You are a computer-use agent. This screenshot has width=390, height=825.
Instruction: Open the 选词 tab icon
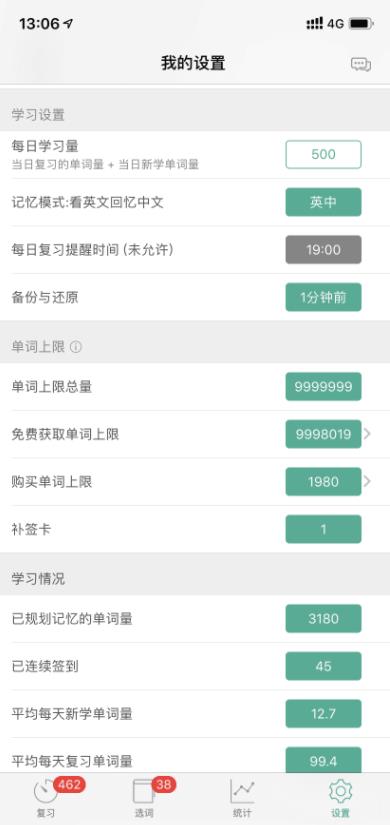[144, 791]
